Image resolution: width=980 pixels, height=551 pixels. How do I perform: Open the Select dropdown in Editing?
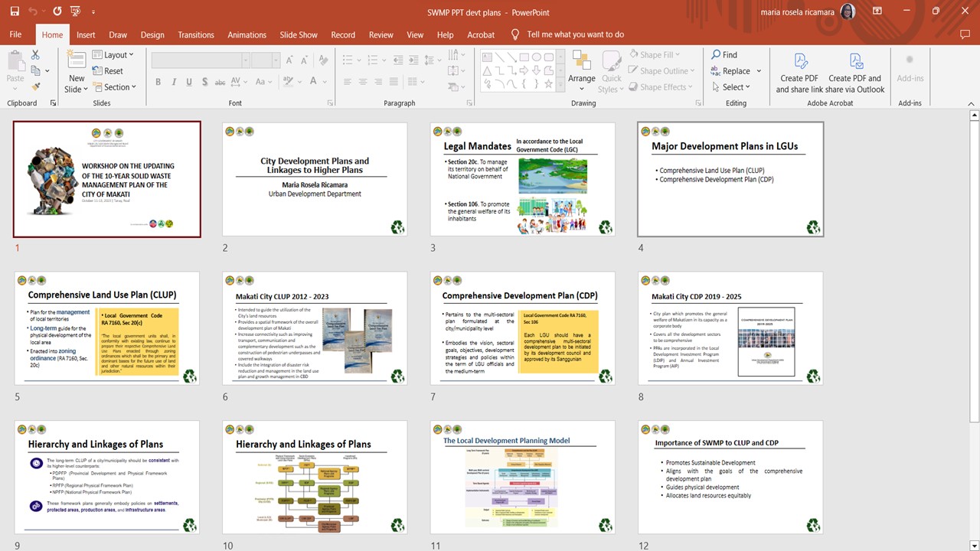(731, 87)
